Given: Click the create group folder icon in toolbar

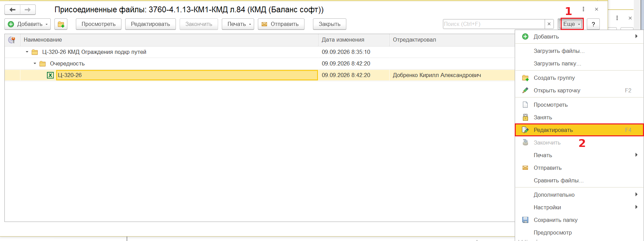Looking at the screenshot, I should point(61,24).
